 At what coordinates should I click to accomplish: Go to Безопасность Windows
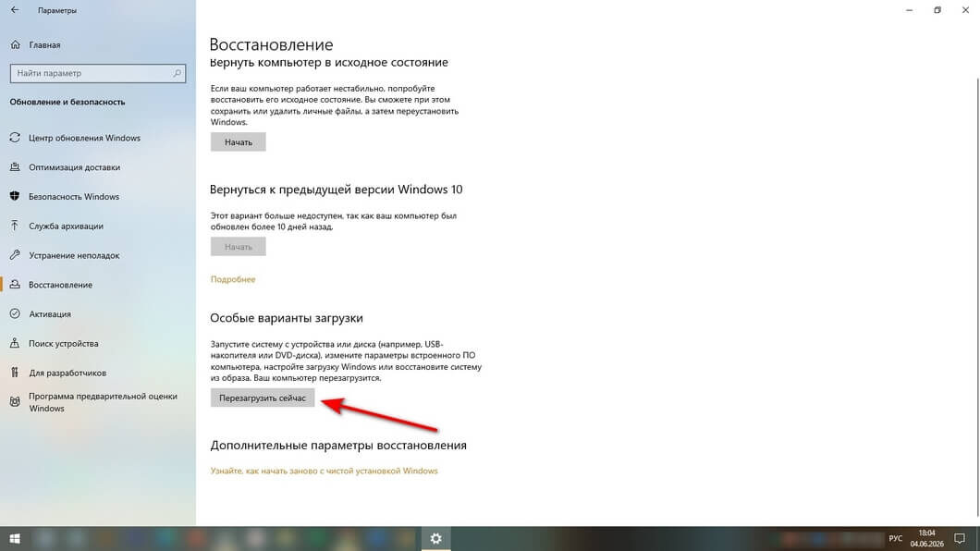[x=74, y=196]
